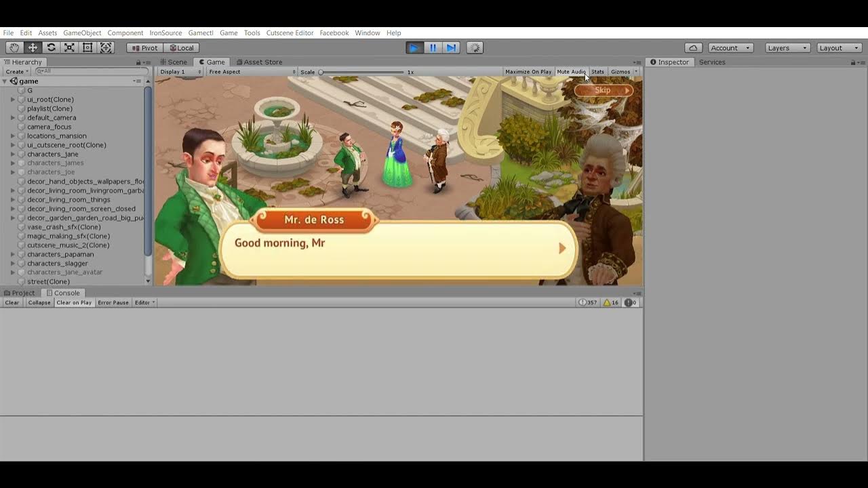The height and width of the screenshot is (488, 868).
Task: Advance dialog with the arrow button
Action: (562, 248)
